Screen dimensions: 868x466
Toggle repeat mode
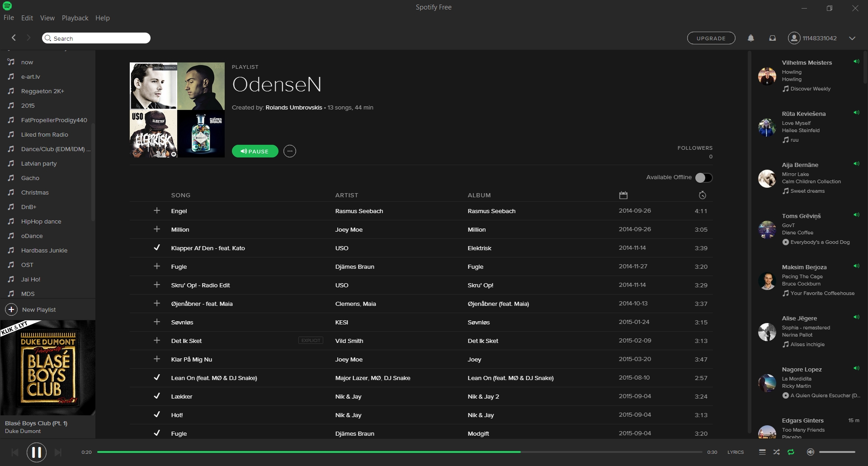click(x=791, y=452)
